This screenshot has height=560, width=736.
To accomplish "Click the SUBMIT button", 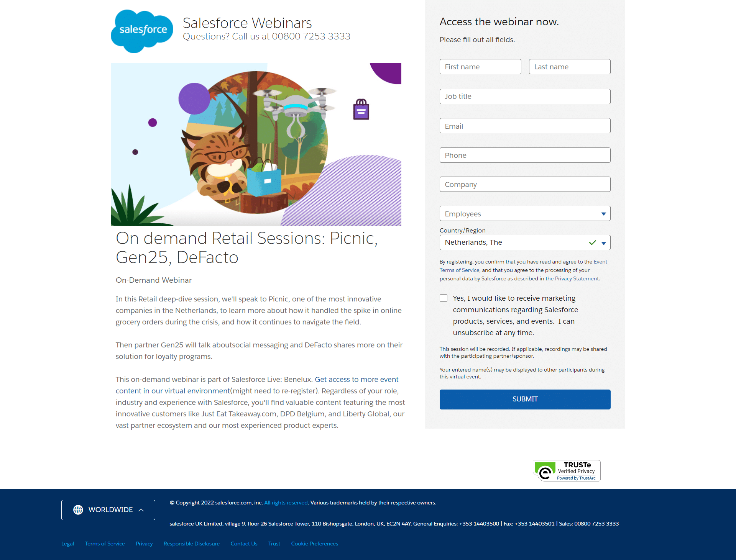I will (525, 398).
